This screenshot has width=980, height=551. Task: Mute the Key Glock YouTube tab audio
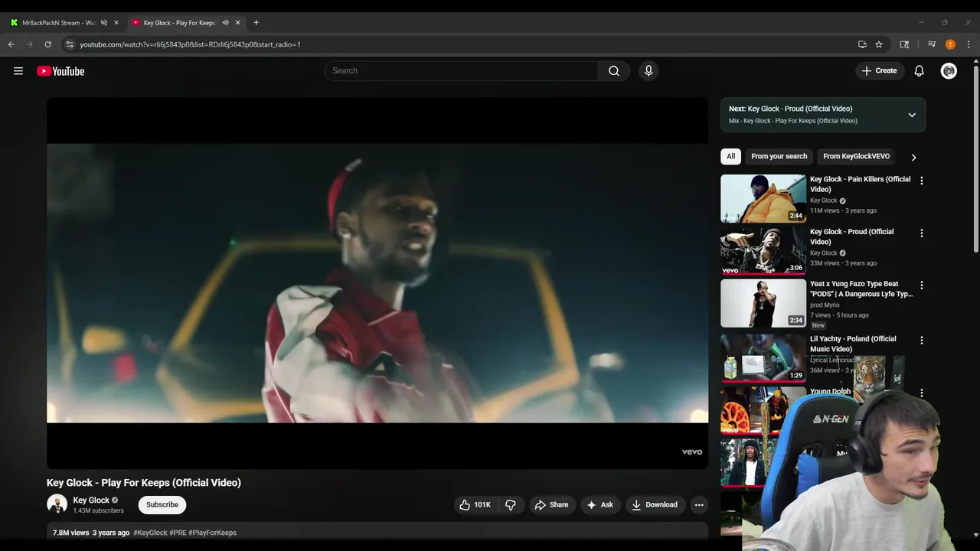(225, 22)
